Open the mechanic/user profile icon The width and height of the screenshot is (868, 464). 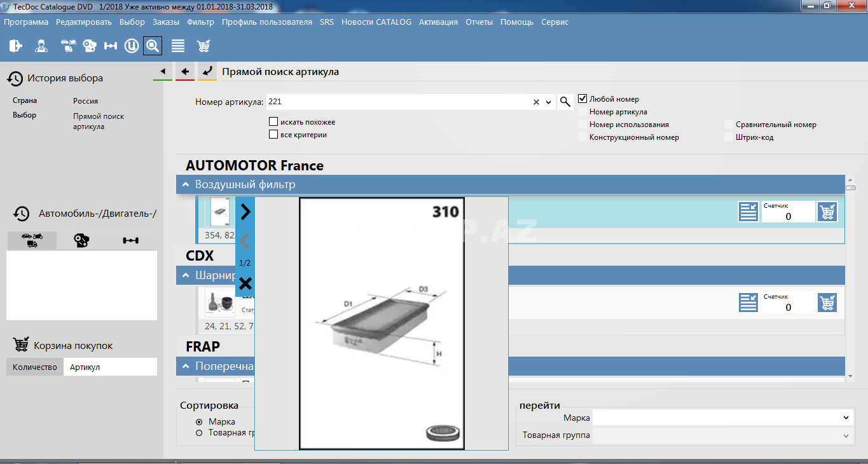41,46
